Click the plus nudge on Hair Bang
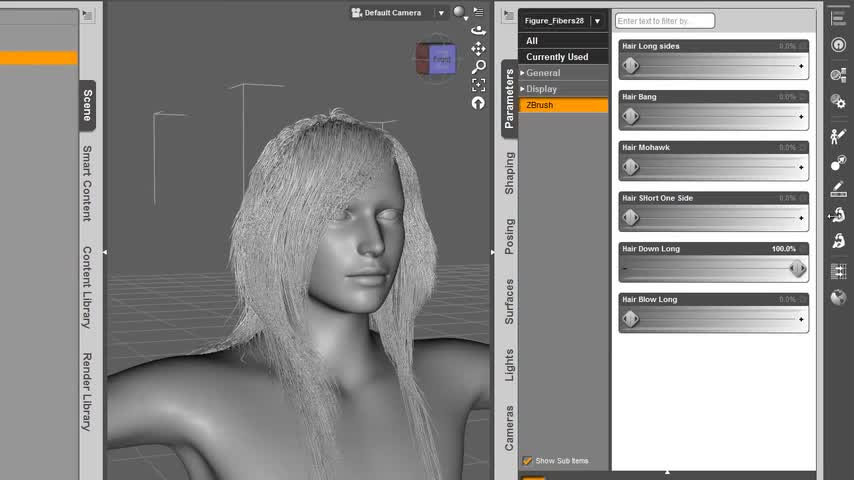The width and height of the screenshot is (854, 480). coord(801,117)
